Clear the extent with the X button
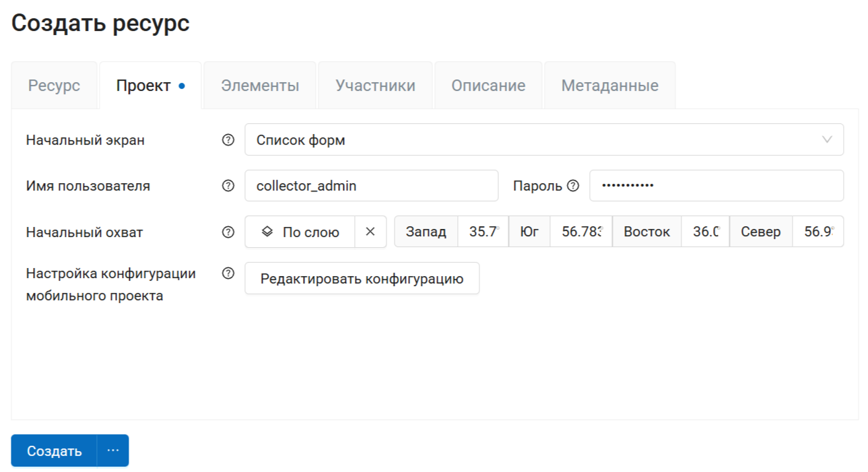Image resolution: width=868 pixels, height=472 pixels. click(370, 232)
